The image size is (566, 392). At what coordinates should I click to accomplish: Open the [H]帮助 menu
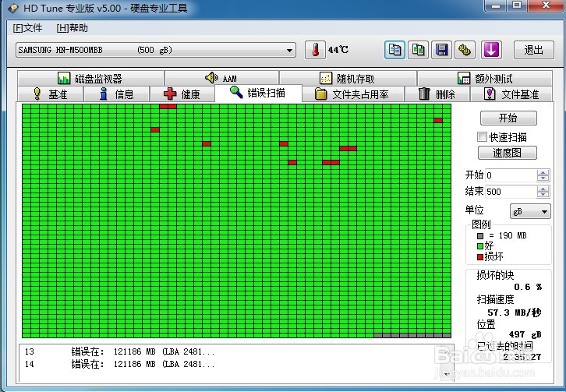[x=73, y=28]
